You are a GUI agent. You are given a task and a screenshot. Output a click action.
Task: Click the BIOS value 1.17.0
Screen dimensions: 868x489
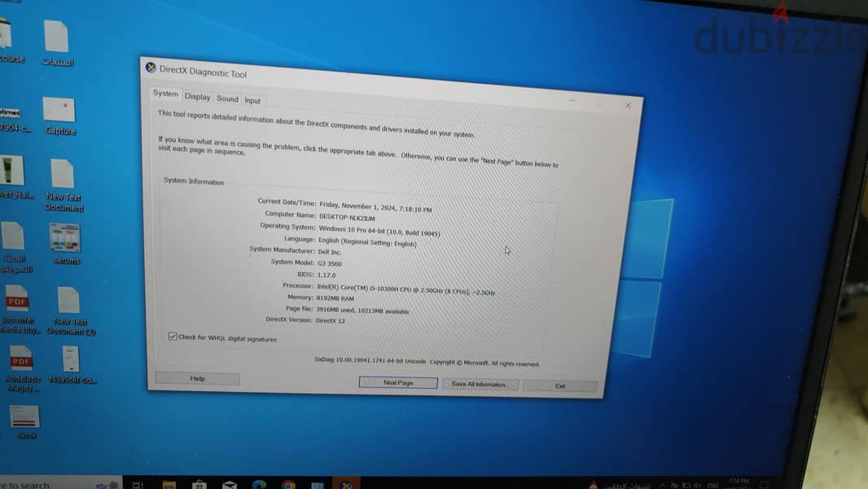326,275
